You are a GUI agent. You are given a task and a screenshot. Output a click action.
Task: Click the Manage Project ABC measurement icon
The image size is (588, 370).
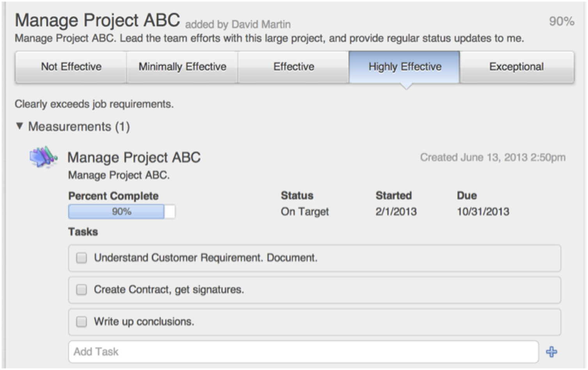(43, 157)
